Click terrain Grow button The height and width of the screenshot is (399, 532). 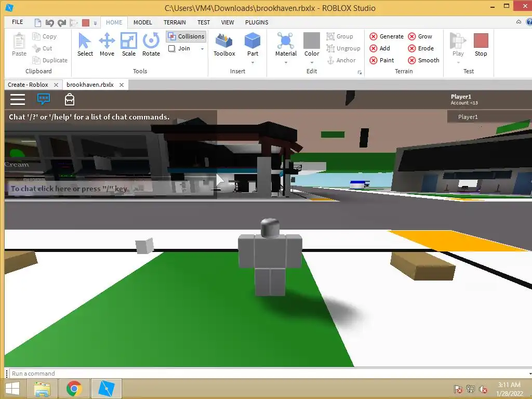click(420, 36)
